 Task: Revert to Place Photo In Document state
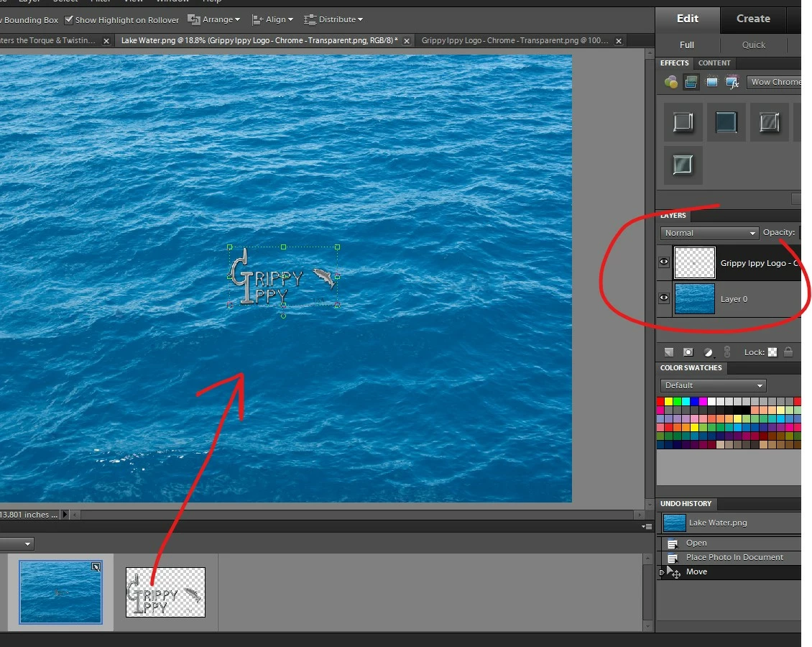coord(729,557)
